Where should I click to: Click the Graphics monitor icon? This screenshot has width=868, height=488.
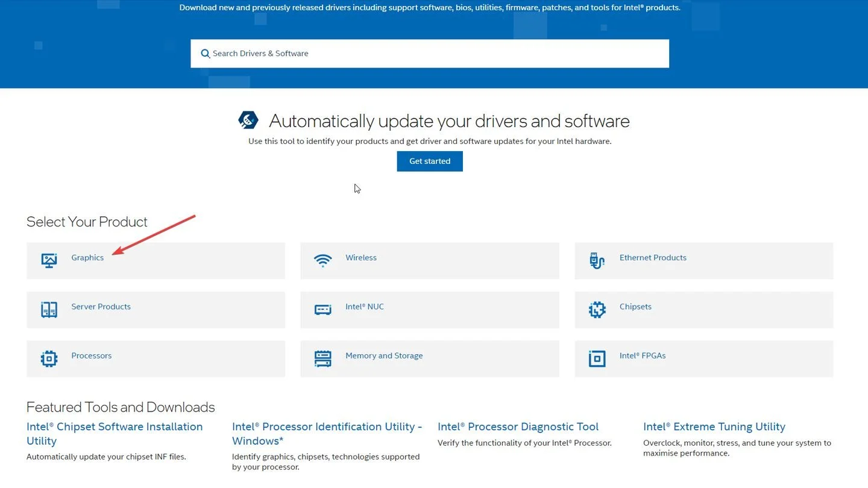point(49,260)
